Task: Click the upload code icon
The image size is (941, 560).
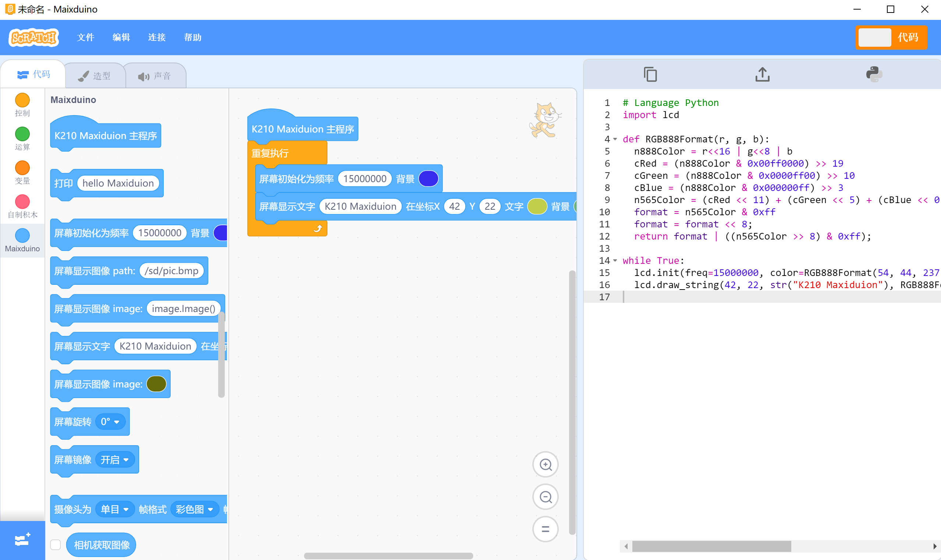Action: [x=763, y=74]
